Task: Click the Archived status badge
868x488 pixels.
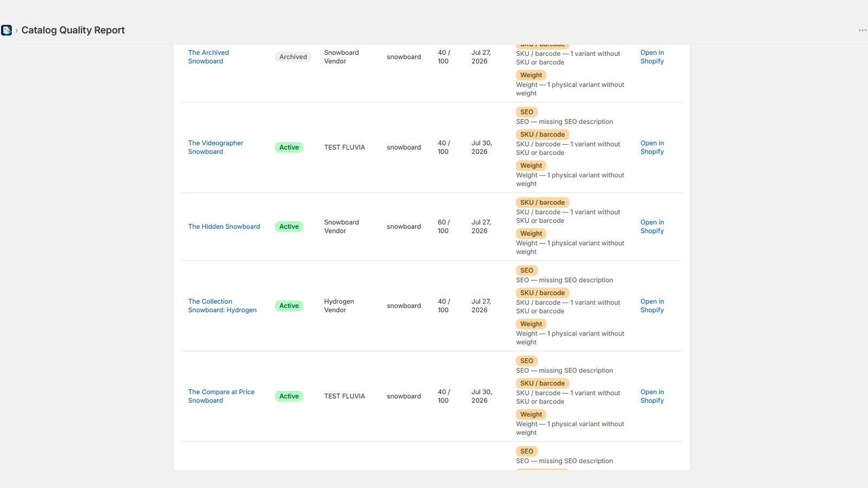Action: [x=293, y=57]
